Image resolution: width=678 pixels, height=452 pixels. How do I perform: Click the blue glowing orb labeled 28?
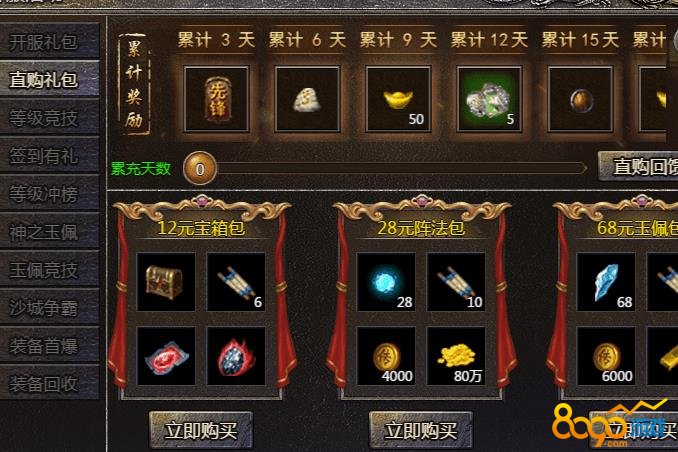tap(386, 282)
